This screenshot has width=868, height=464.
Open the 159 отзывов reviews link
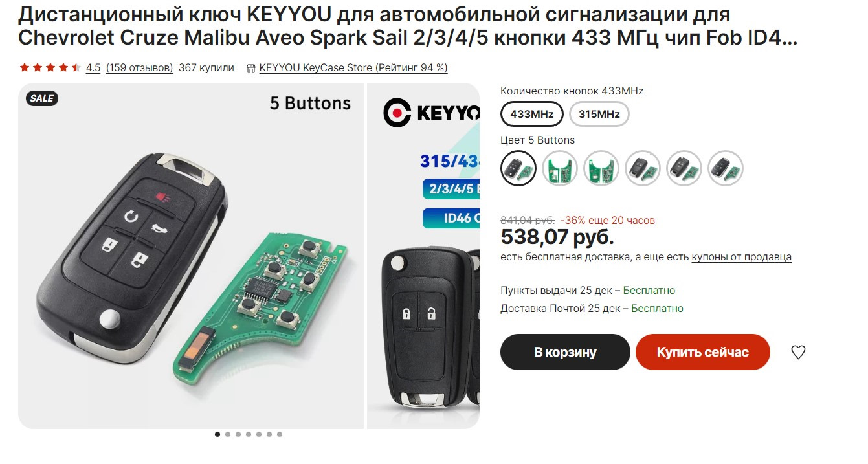click(139, 68)
